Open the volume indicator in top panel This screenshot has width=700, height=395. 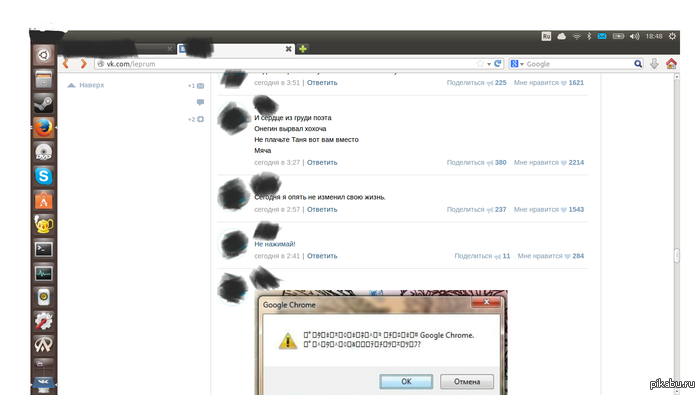tap(634, 37)
